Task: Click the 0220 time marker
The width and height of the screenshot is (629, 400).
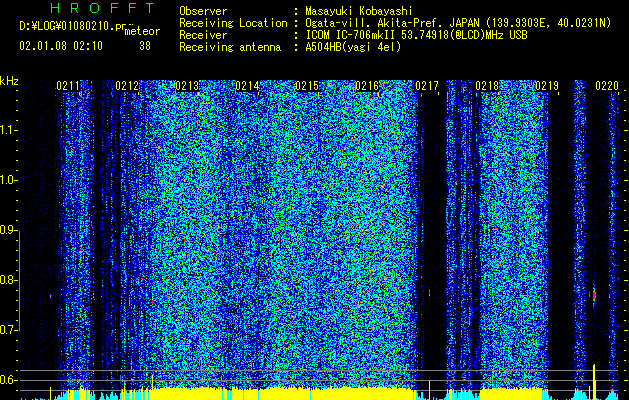Action: tap(607, 86)
